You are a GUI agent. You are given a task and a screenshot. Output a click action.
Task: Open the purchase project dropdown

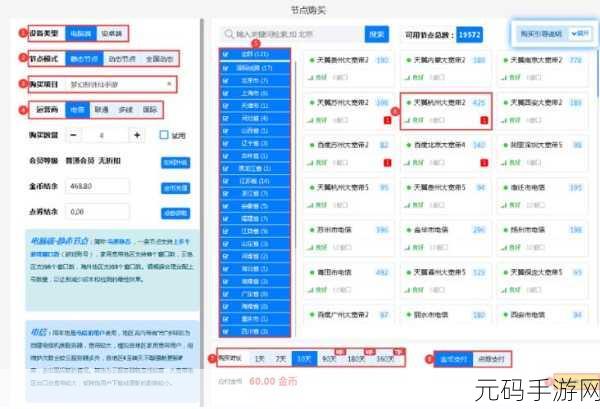coord(121,84)
